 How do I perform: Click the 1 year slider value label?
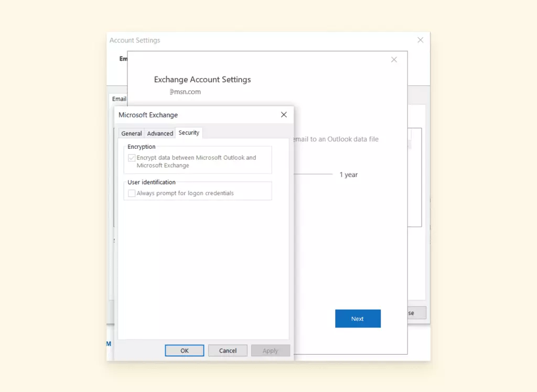pyautogui.click(x=348, y=175)
